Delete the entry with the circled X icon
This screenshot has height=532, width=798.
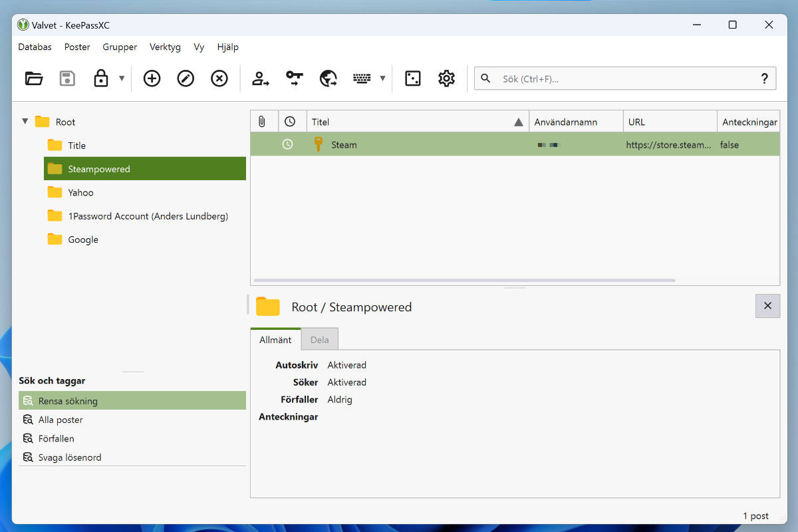(x=219, y=78)
